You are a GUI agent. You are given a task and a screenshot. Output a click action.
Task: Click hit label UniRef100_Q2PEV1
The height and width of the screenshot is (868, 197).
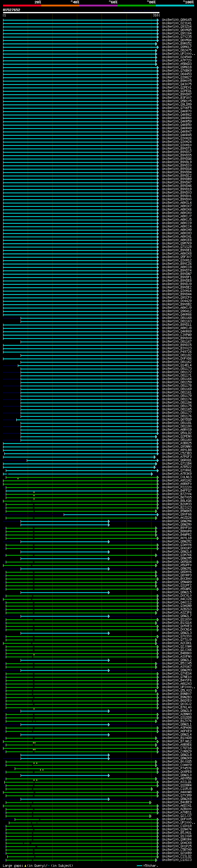tap(177, 88)
